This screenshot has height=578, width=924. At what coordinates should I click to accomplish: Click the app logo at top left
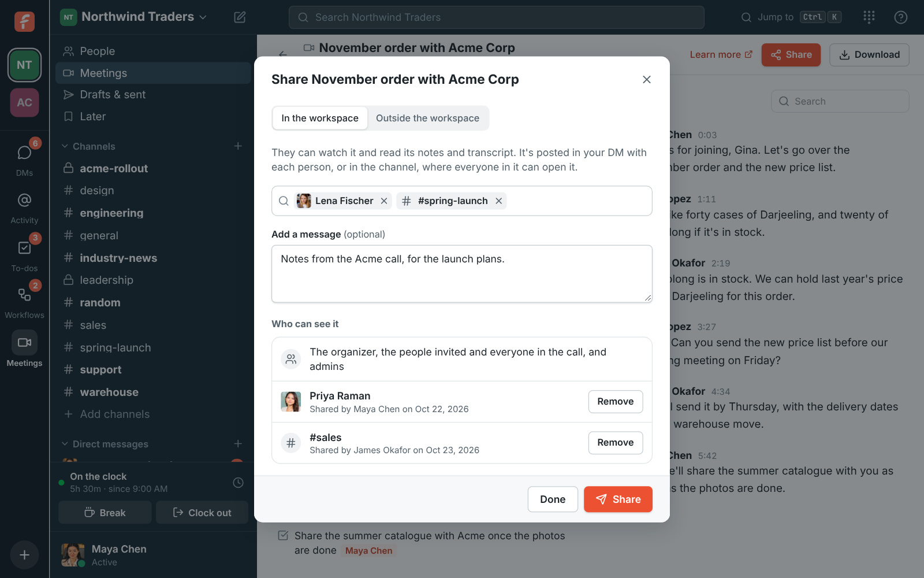[24, 21]
